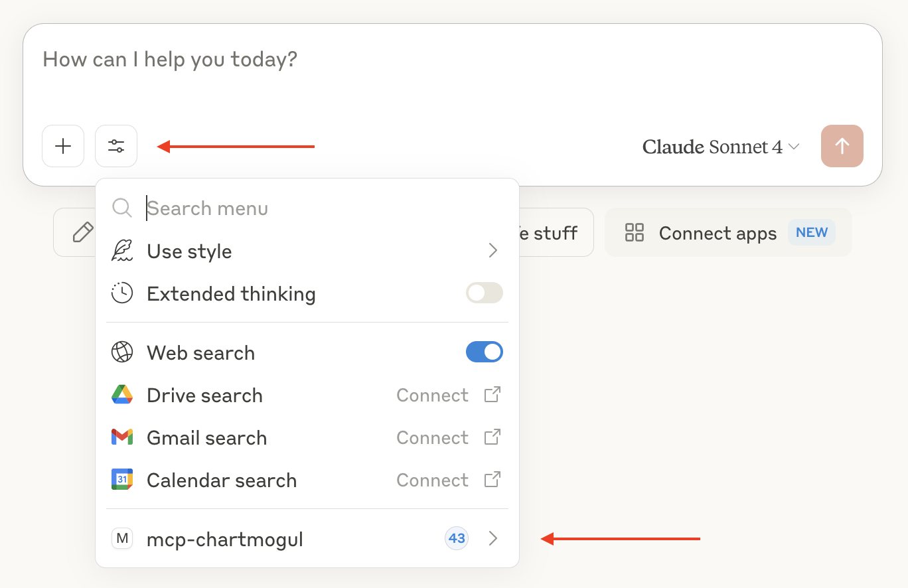Open the Claude Sonnet 4 model selector
Screen dimensions: 908x588
pos(721,147)
